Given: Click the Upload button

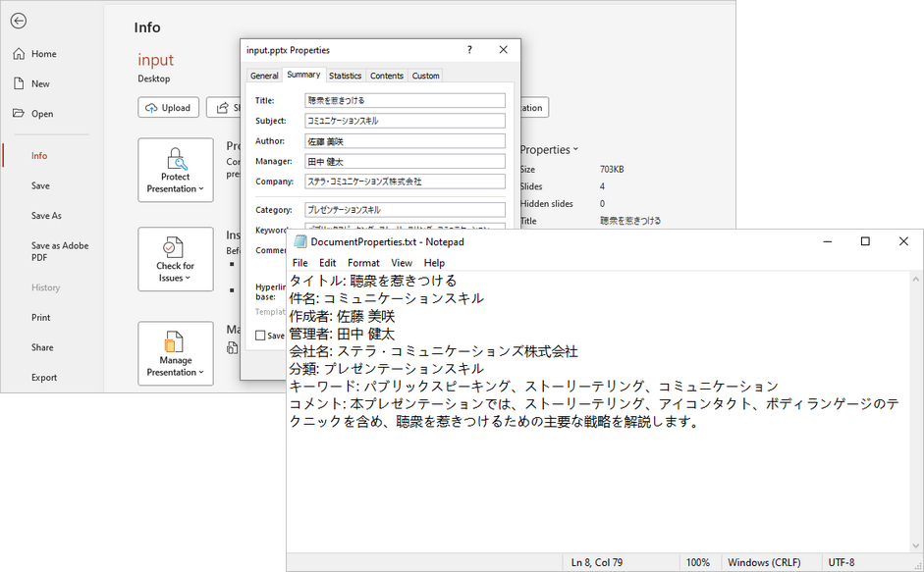Looking at the screenshot, I should 169,108.
